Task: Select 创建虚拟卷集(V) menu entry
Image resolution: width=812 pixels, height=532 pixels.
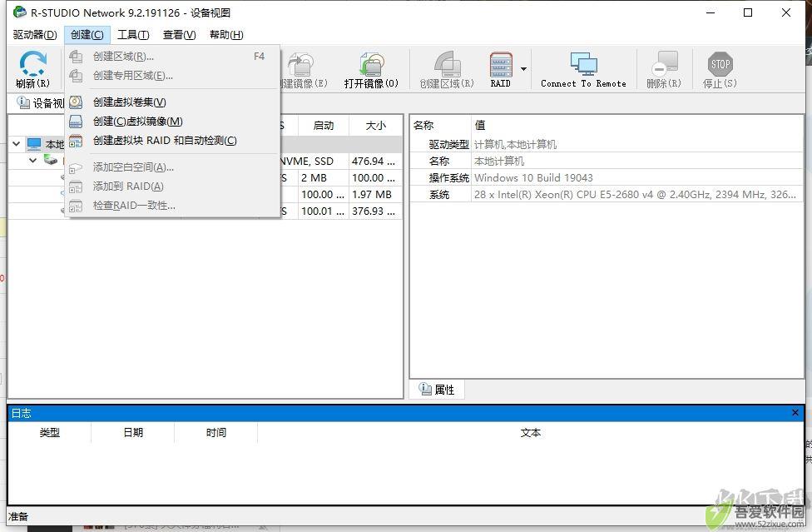Action: click(172, 102)
